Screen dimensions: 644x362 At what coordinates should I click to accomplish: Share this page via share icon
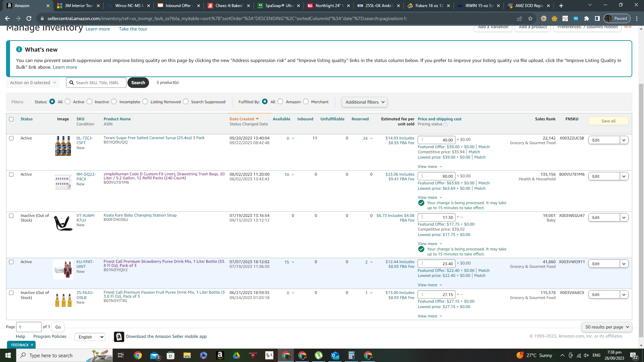click(x=520, y=18)
